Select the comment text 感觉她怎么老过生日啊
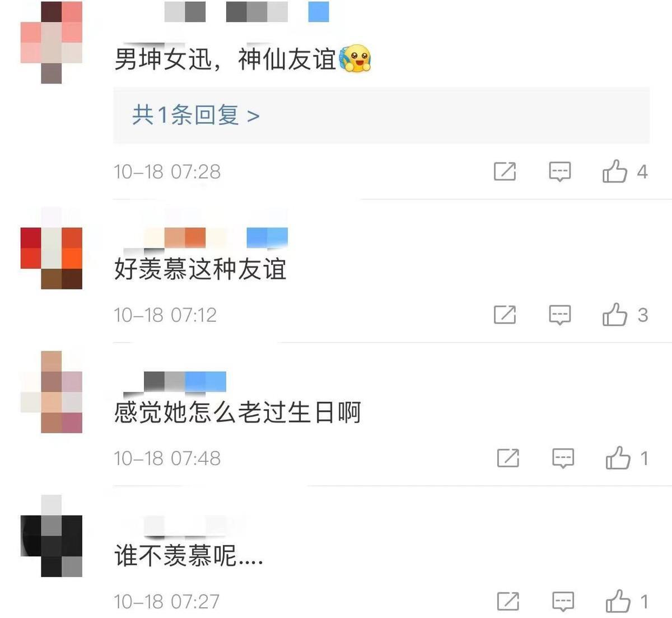The height and width of the screenshot is (618, 672). click(237, 413)
